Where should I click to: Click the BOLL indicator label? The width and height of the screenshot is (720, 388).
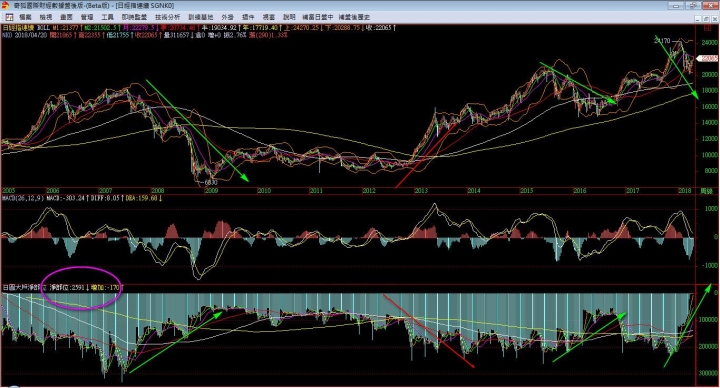coord(44,28)
